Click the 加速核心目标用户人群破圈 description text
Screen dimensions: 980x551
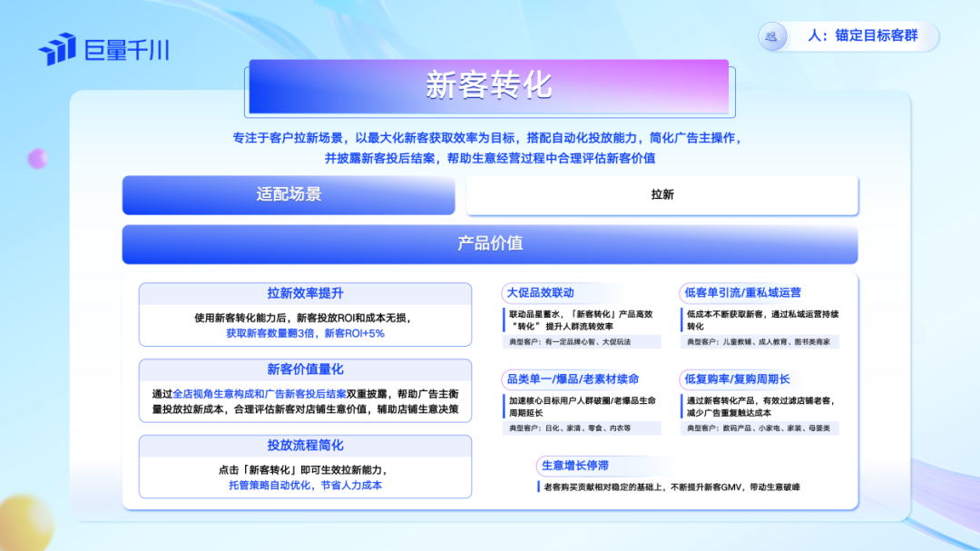582,407
